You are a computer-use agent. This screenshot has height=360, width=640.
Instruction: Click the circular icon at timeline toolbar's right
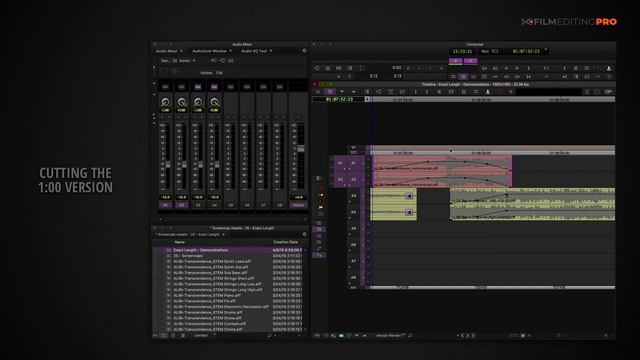(x=597, y=92)
